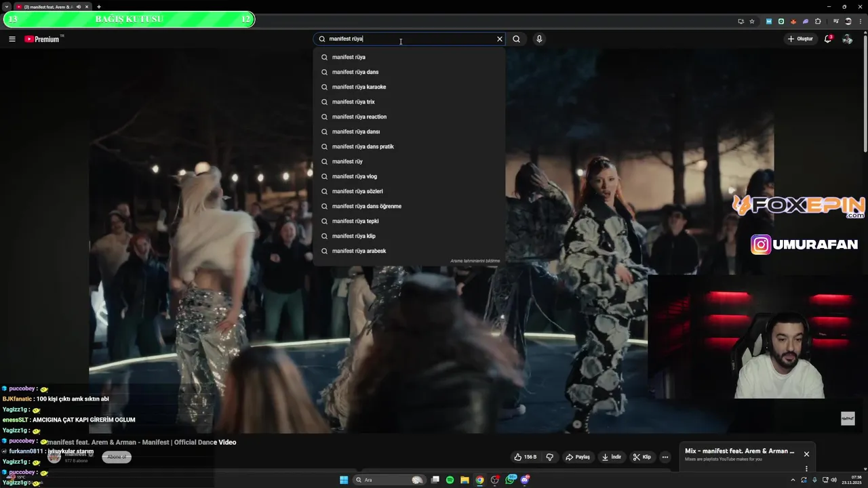Open more actions three-dot menu
The height and width of the screenshot is (488, 868).
click(665, 457)
